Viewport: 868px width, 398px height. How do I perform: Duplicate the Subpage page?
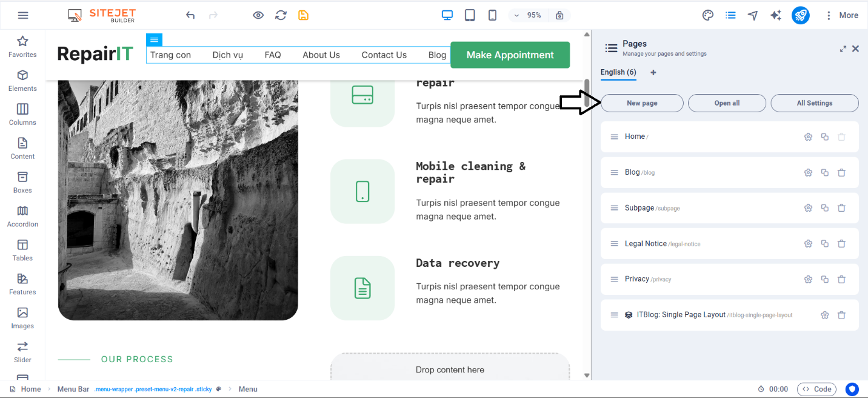coord(824,208)
